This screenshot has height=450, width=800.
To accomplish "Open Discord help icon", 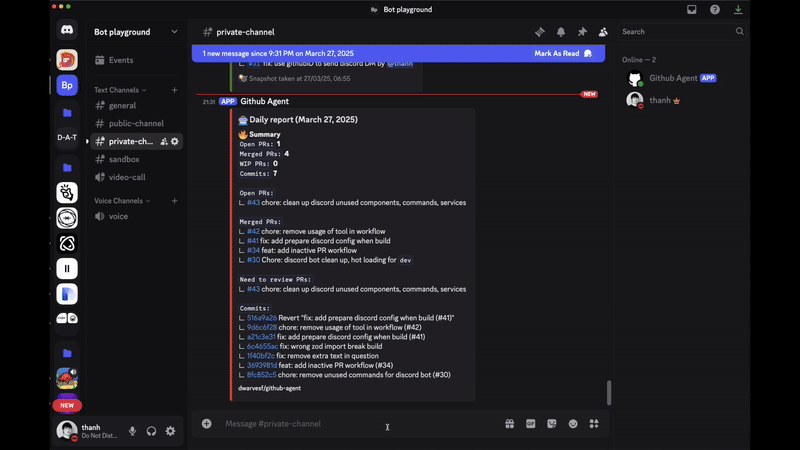I will (x=715, y=9).
